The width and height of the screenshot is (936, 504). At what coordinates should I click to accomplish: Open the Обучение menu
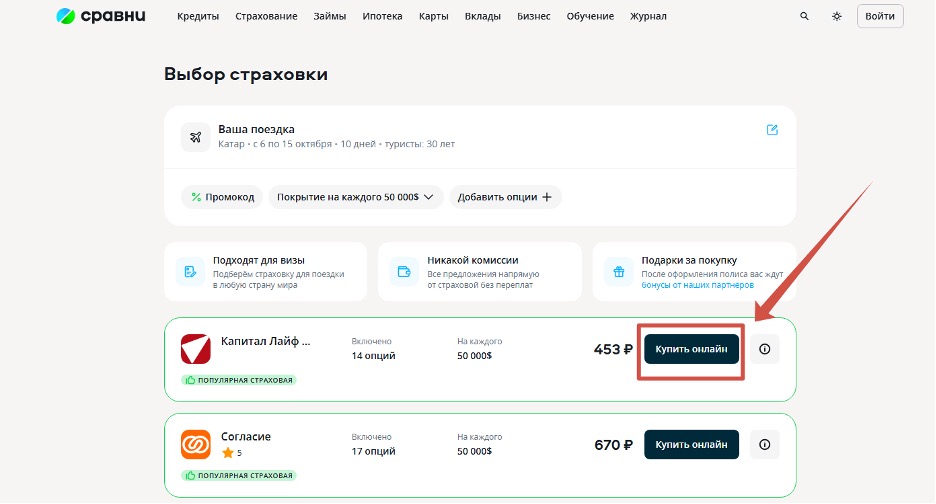click(x=590, y=16)
